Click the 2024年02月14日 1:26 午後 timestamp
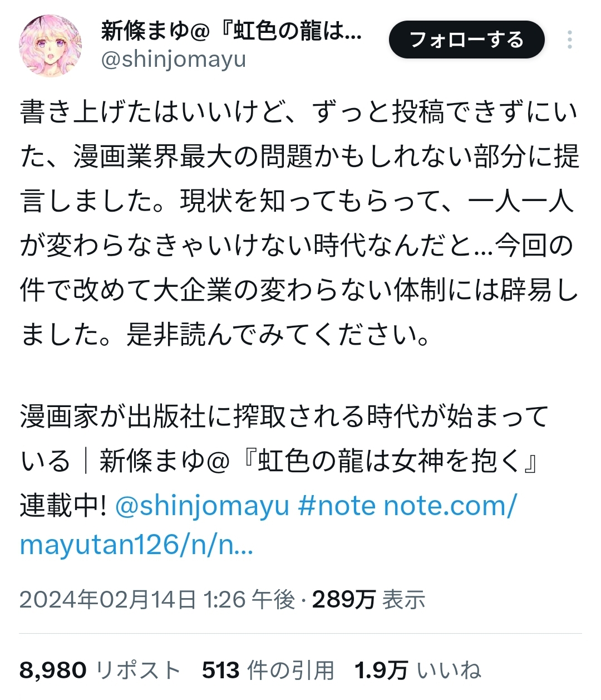 coord(157,600)
